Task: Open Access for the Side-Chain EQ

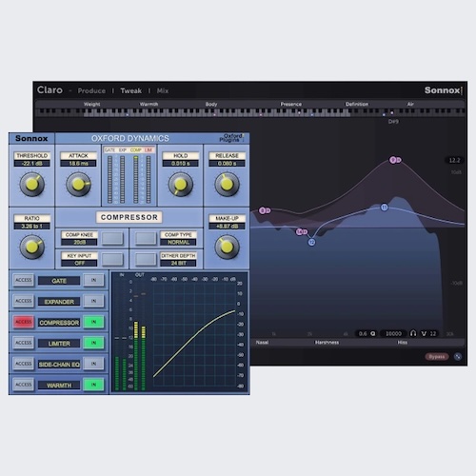Action: (x=24, y=364)
